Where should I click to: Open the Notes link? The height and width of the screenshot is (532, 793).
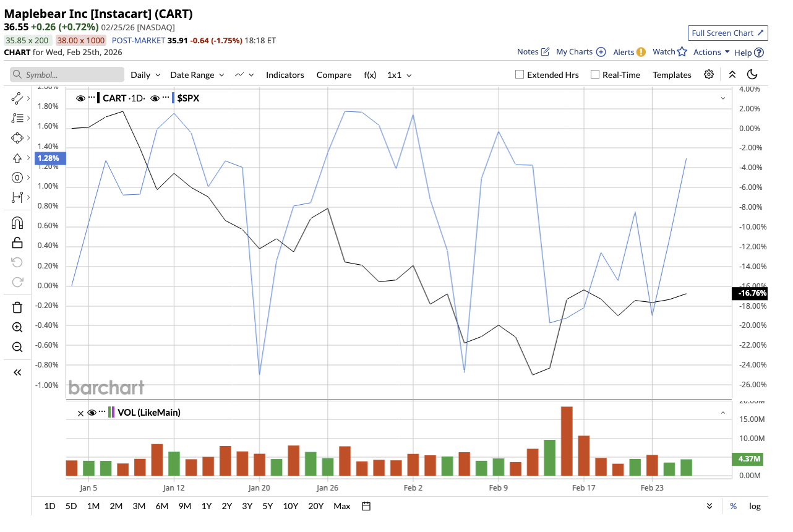(528, 52)
